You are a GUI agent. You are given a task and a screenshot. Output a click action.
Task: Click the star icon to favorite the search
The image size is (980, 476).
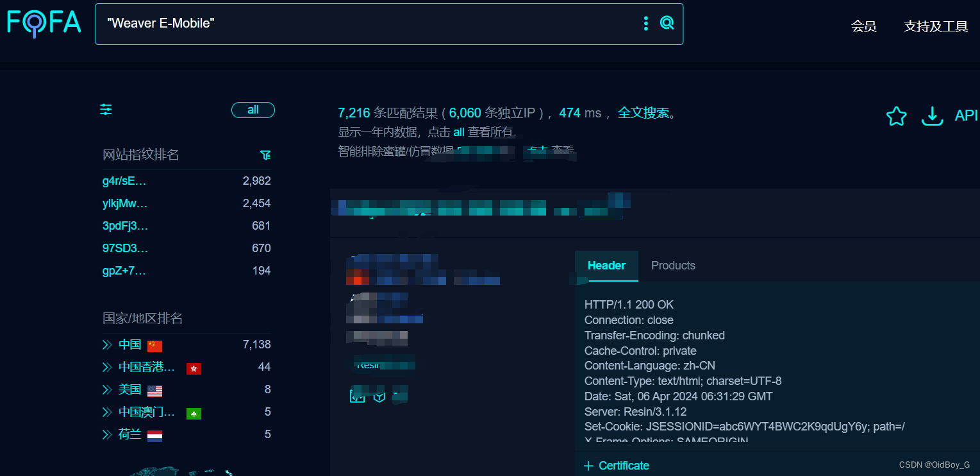(x=896, y=116)
